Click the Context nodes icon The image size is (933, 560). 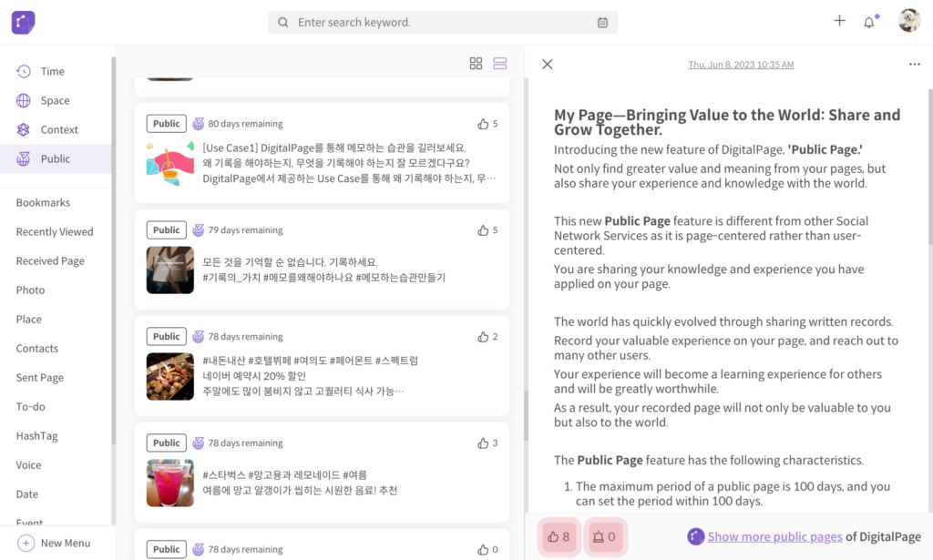pyautogui.click(x=23, y=129)
